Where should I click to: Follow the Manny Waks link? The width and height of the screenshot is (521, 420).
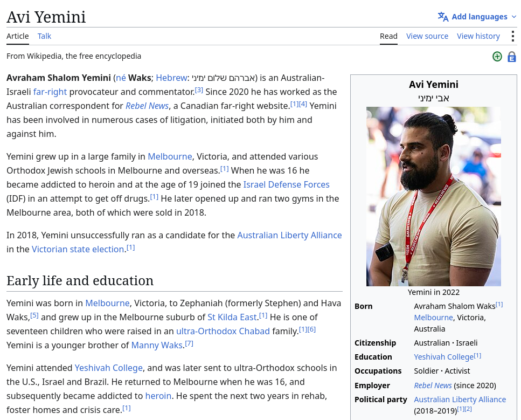tap(157, 345)
